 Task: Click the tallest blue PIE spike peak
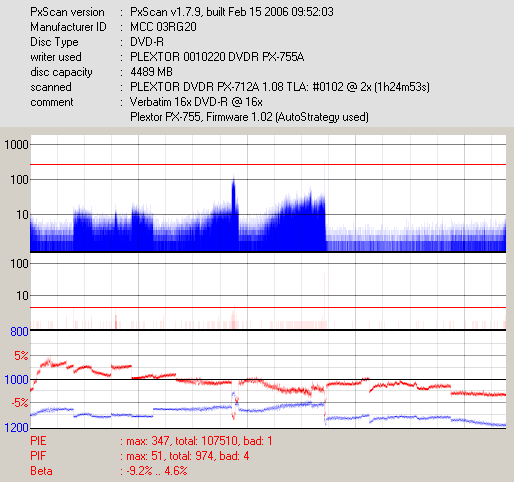(234, 178)
